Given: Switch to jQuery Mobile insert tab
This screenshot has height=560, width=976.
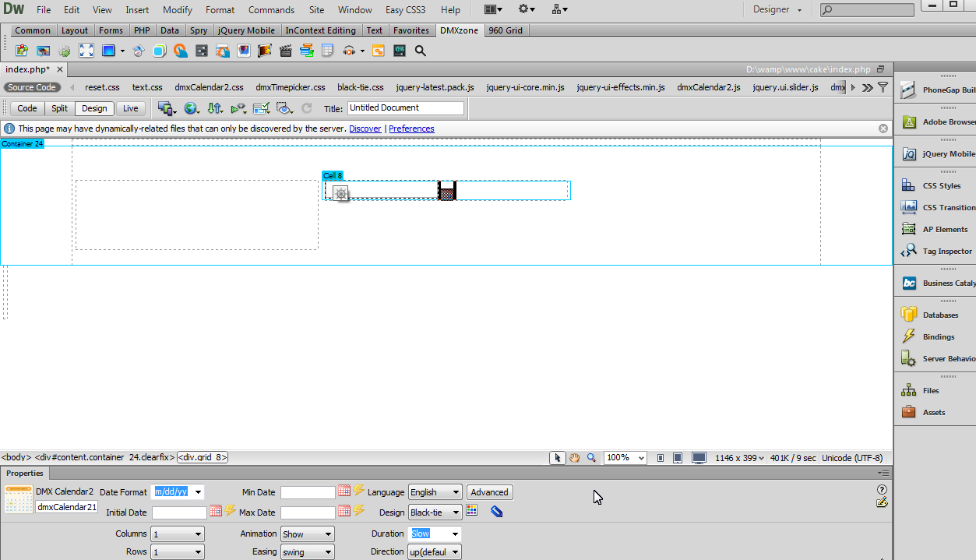Looking at the screenshot, I should 246,30.
